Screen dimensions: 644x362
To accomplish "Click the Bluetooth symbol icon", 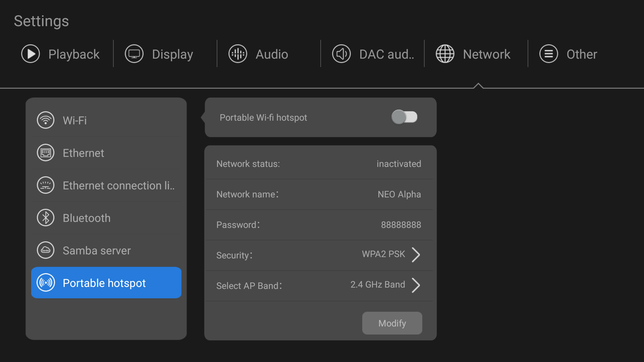I will click(46, 218).
